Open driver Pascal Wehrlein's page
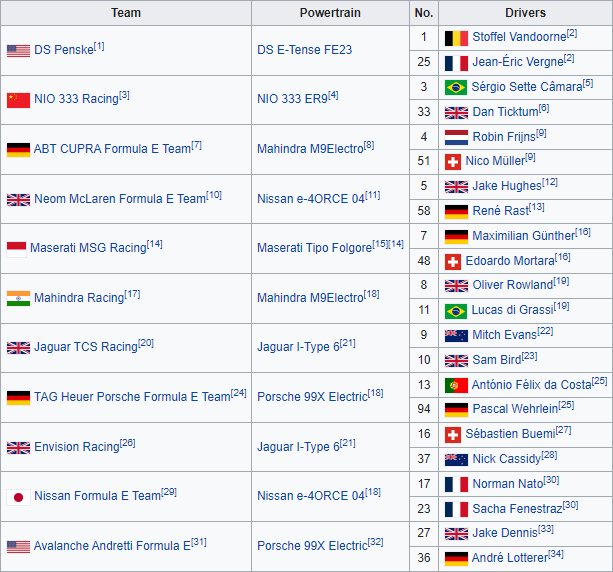Image resolution: width=613 pixels, height=572 pixels. (x=515, y=409)
